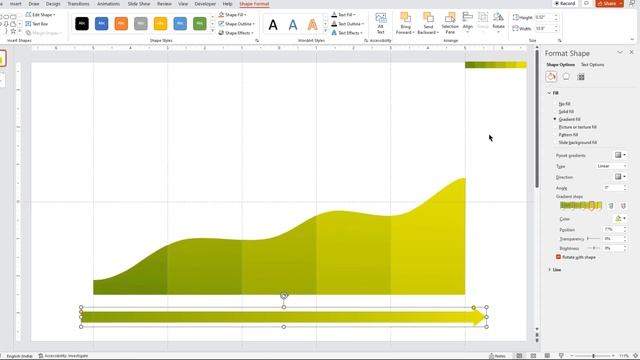Click the Notes button in status bar

[x=498, y=356]
